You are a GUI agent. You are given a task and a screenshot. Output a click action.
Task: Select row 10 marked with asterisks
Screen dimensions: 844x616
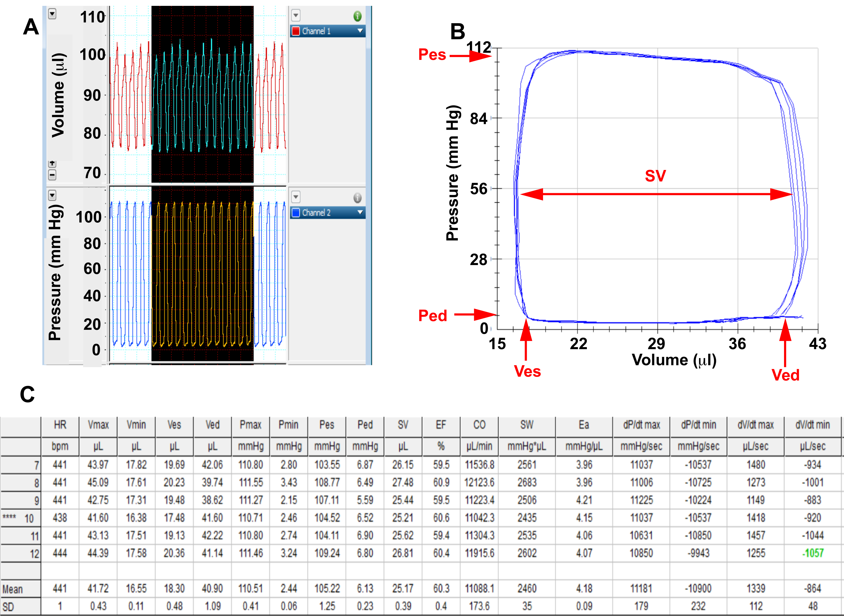point(20,518)
